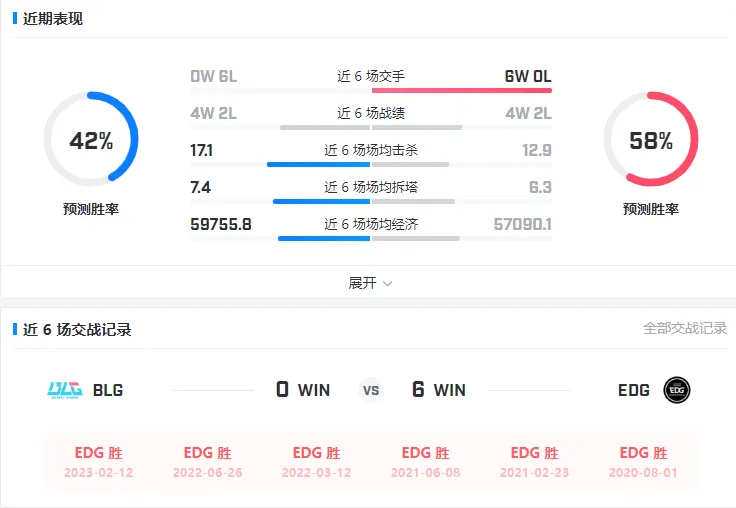The width and height of the screenshot is (736, 508).
Task: Click the BLG team name label
Action: point(108,390)
